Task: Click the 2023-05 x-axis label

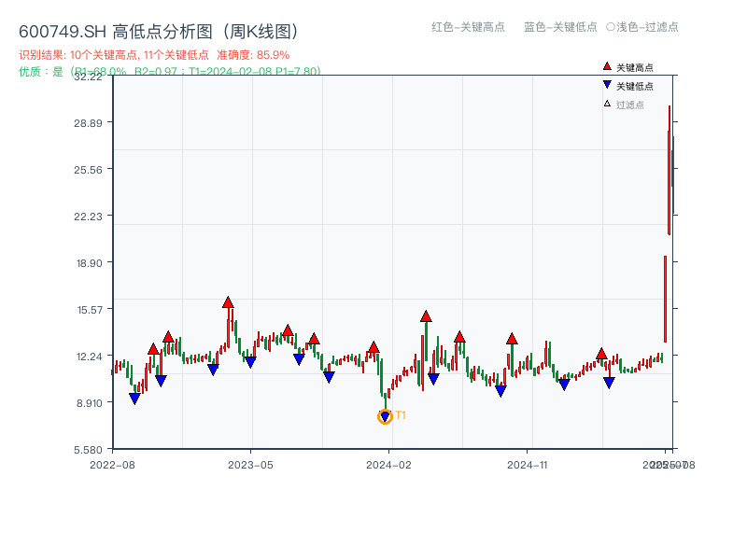Action: coord(250,465)
